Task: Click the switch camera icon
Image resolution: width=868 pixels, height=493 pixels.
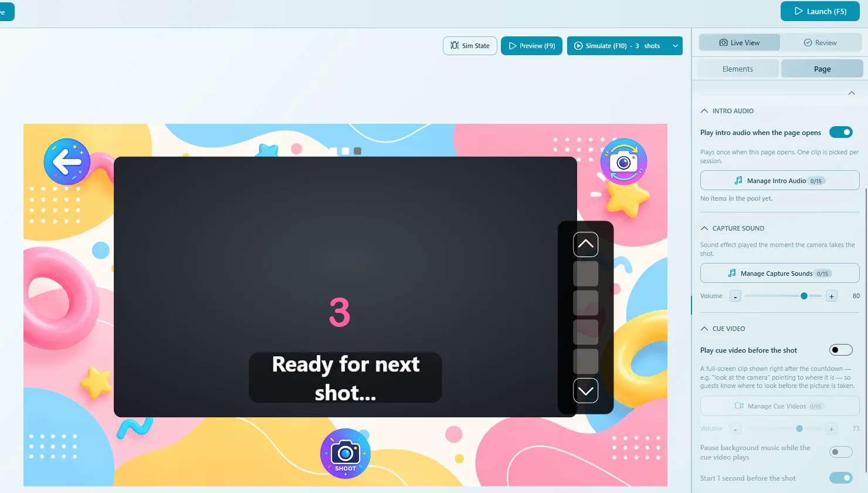Action: coord(623,161)
